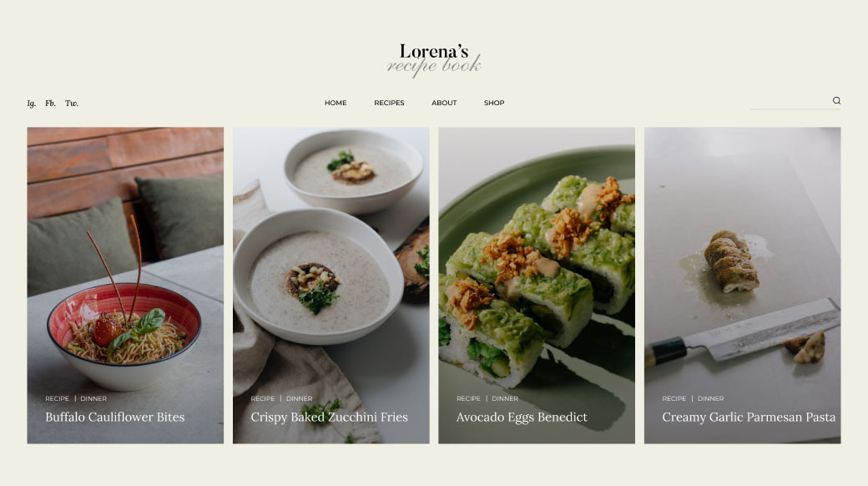Click into the search input field
Image resolution: width=868 pixels, height=486 pixels.
click(x=790, y=101)
